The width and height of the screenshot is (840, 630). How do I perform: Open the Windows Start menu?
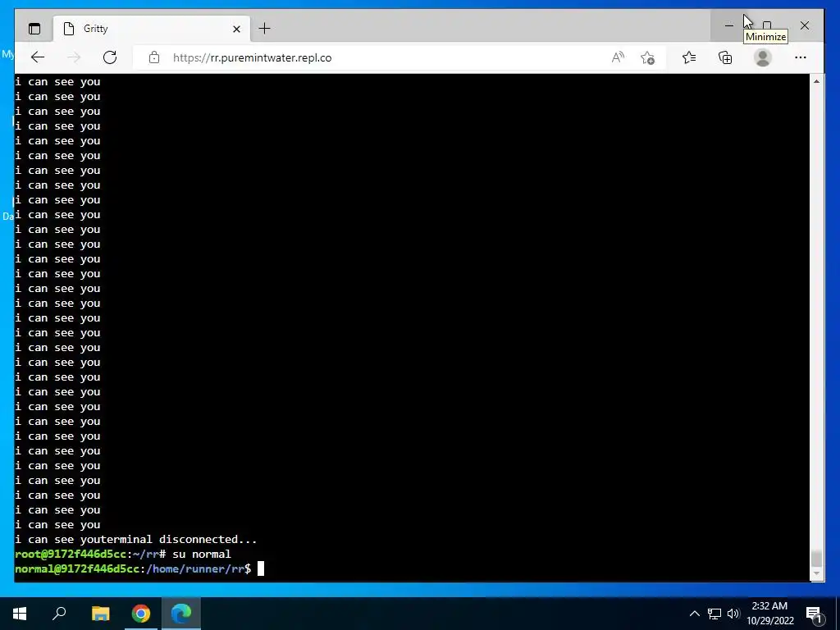tap(20, 614)
